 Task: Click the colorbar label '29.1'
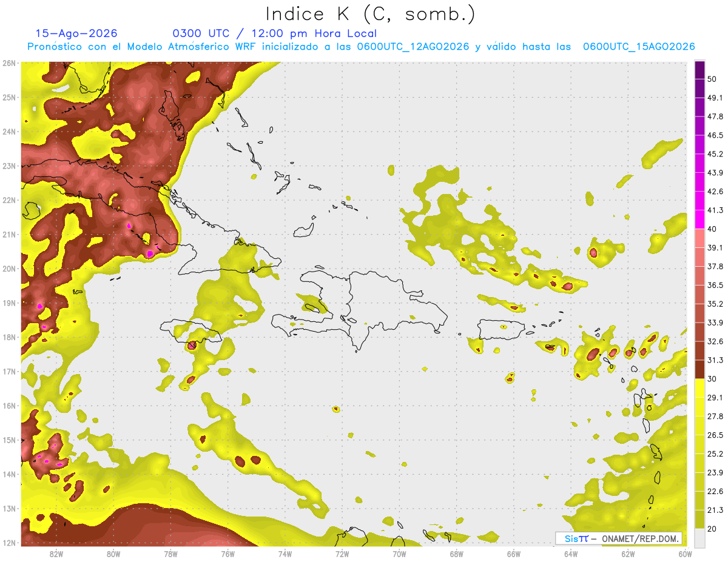pos(715,398)
